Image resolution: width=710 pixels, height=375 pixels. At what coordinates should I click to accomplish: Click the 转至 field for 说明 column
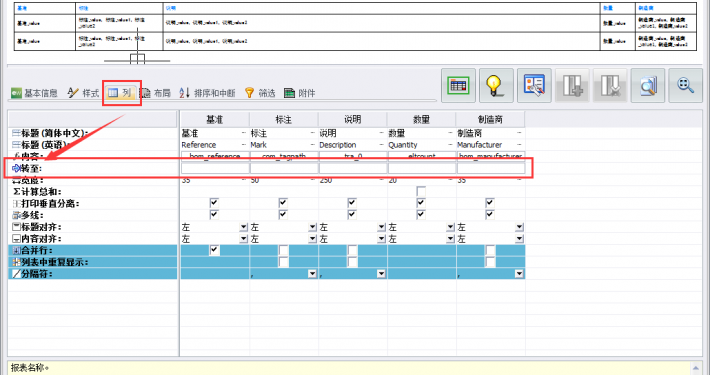click(x=353, y=168)
